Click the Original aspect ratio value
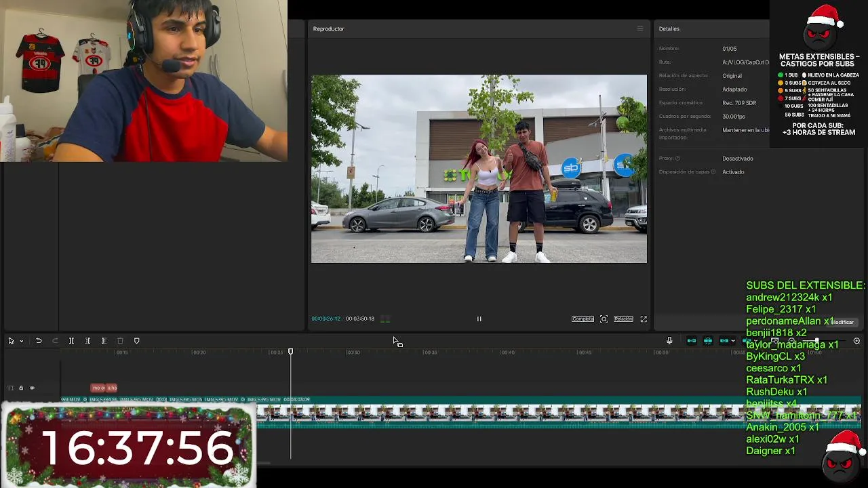Screen dimensions: 868x488 (x=732, y=76)
